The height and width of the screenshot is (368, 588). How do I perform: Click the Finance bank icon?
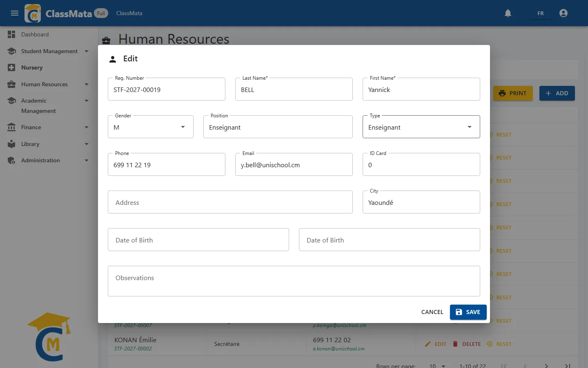11,127
